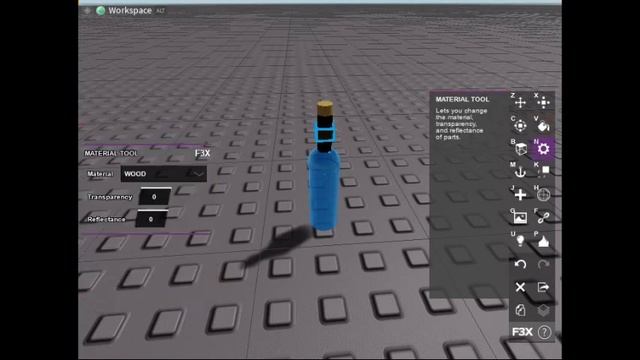Click the Material label

click(100, 174)
